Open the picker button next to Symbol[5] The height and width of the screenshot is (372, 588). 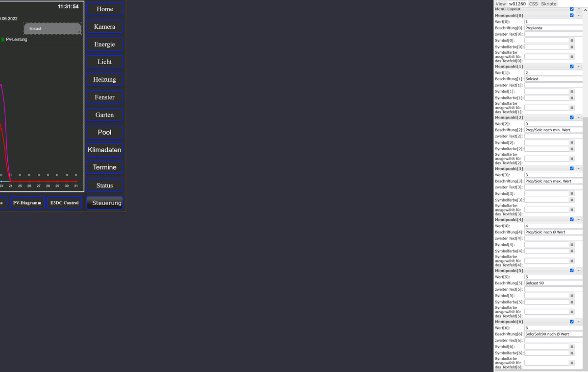pos(572,296)
